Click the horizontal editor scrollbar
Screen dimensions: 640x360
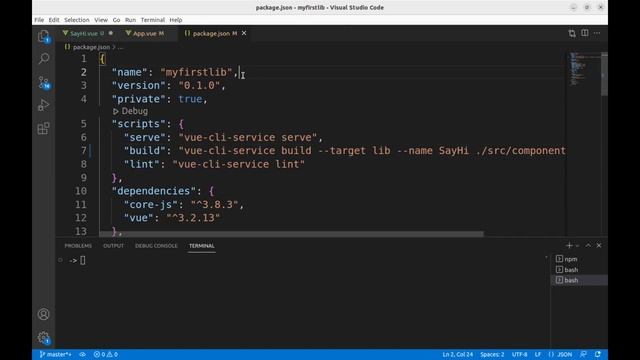click(291, 234)
